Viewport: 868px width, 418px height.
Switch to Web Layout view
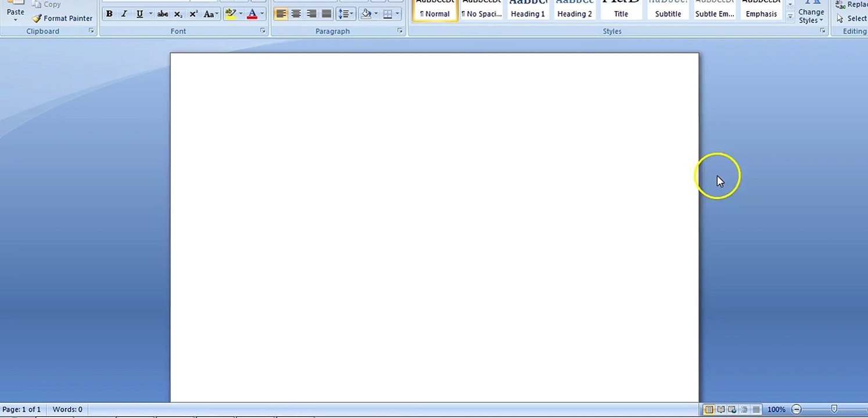pos(732,409)
